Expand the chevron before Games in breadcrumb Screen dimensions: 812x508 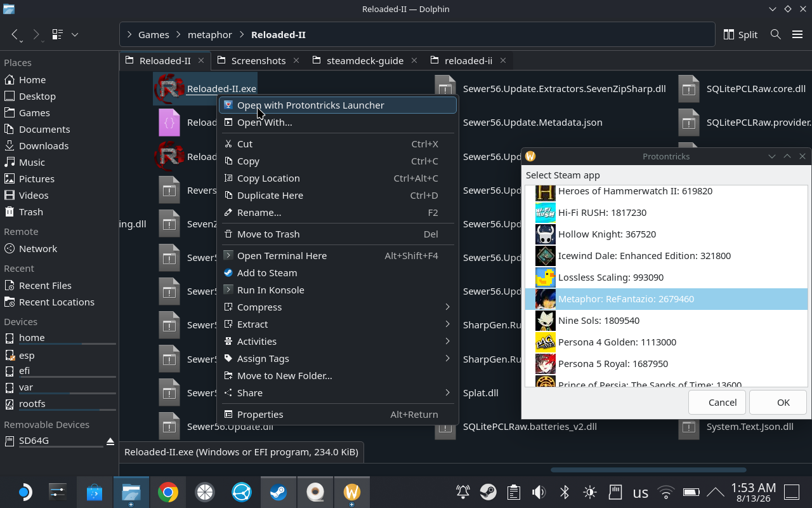coord(129,34)
